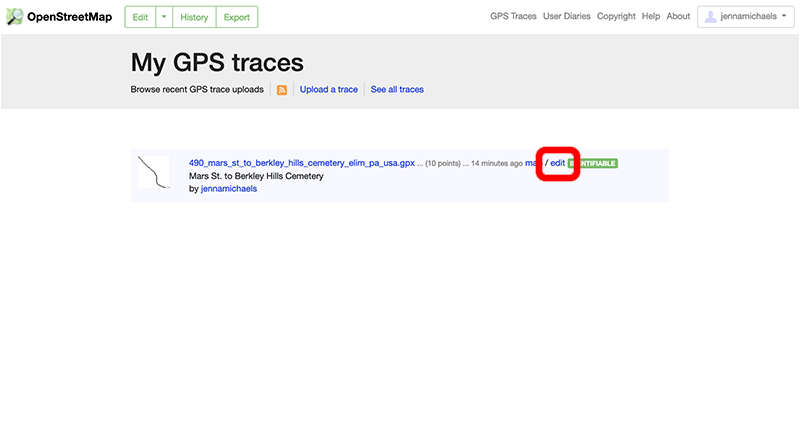Open the About page

(x=678, y=16)
